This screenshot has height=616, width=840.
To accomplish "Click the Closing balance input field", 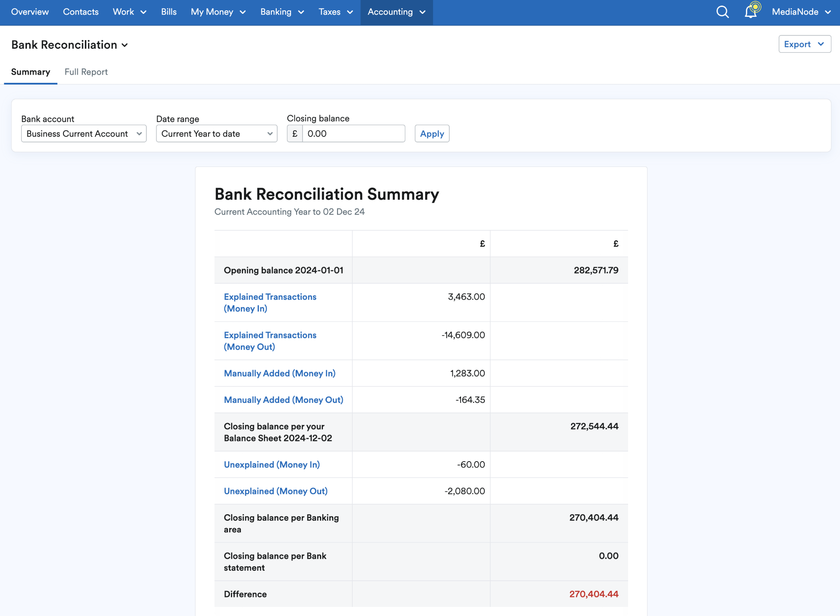I will click(353, 134).
